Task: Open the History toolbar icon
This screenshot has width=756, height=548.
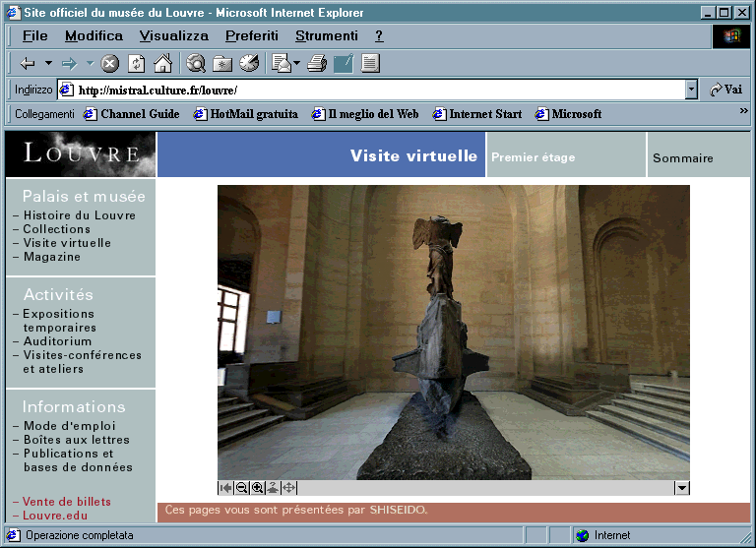Action: (x=249, y=63)
